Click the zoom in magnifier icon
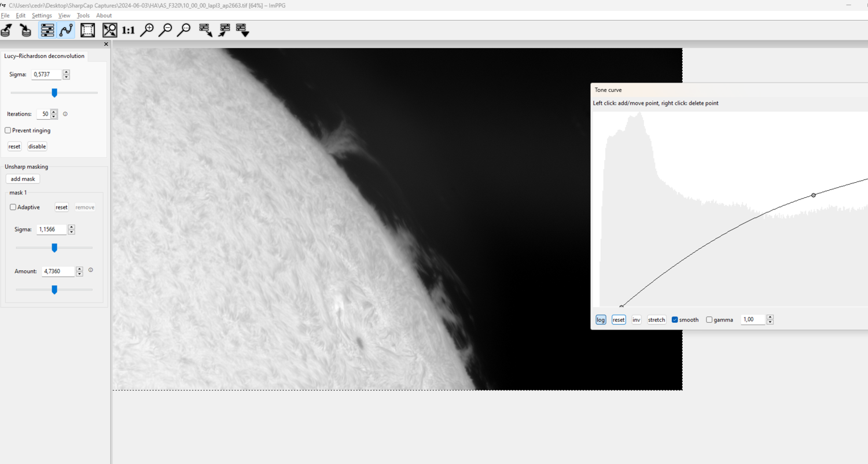 tap(147, 30)
